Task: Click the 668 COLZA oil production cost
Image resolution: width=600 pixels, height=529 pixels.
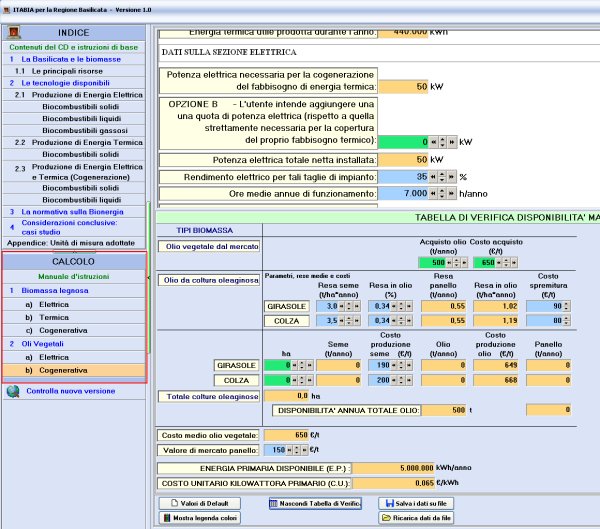Action: point(496,380)
